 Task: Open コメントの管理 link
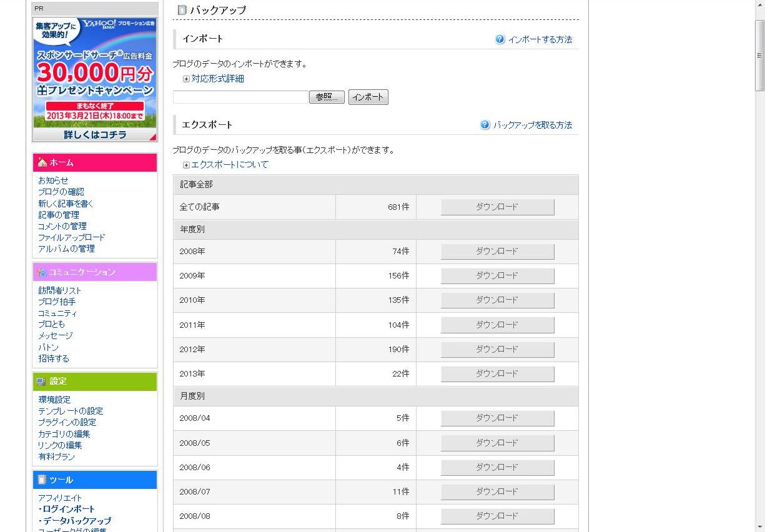click(x=62, y=226)
